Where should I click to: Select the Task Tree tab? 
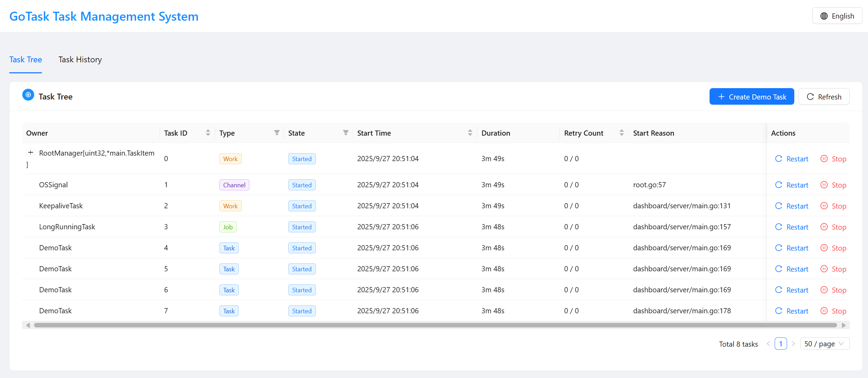(x=25, y=60)
